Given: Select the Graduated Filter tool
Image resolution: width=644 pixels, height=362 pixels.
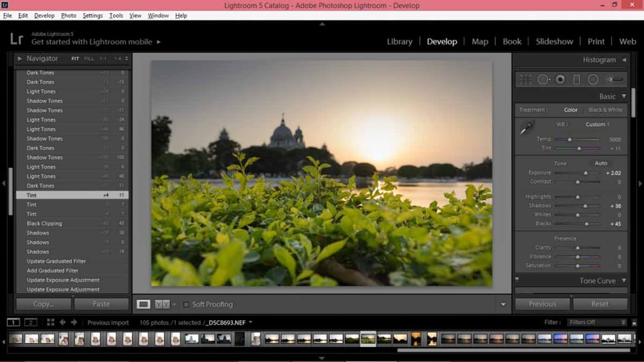Looking at the screenshot, I should pyautogui.click(x=577, y=79).
